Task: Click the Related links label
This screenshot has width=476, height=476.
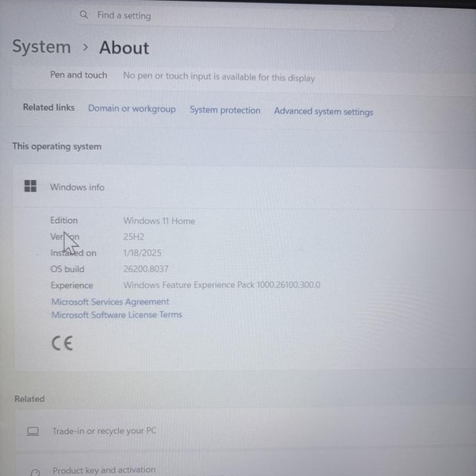Action: click(x=49, y=107)
